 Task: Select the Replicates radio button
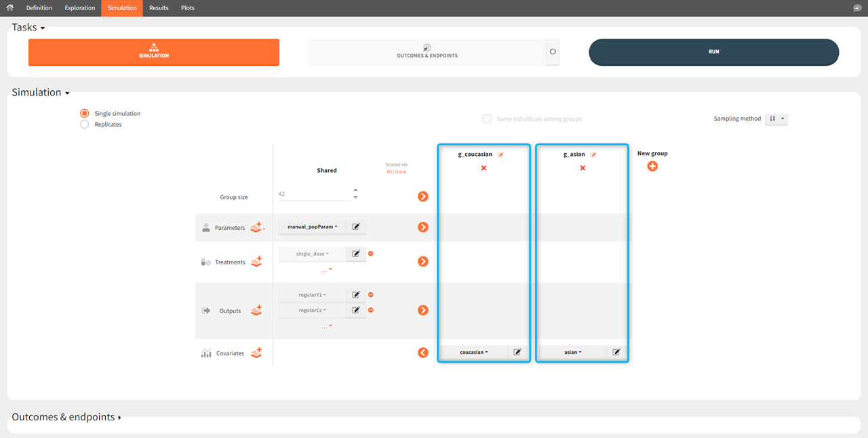click(x=85, y=125)
